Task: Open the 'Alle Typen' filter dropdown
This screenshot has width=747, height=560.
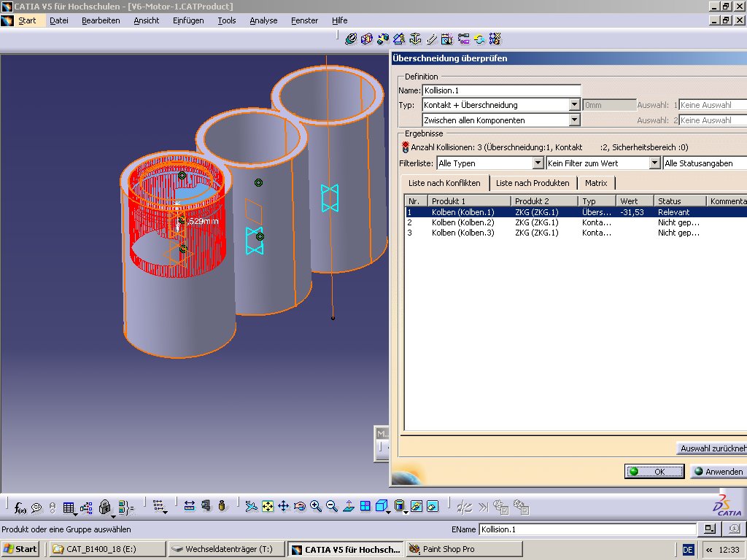Action: (x=538, y=163)
